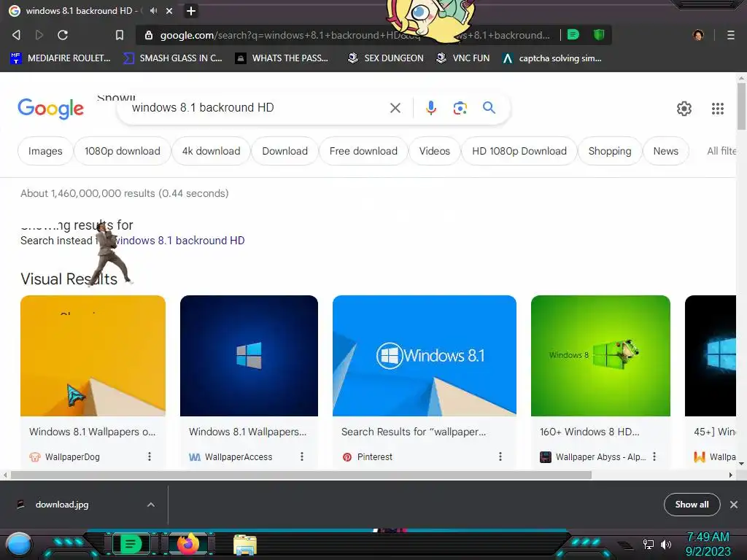Open the green reader shield icon
Image resolution: width=747 pixels, height=560 pixels.
599,35
